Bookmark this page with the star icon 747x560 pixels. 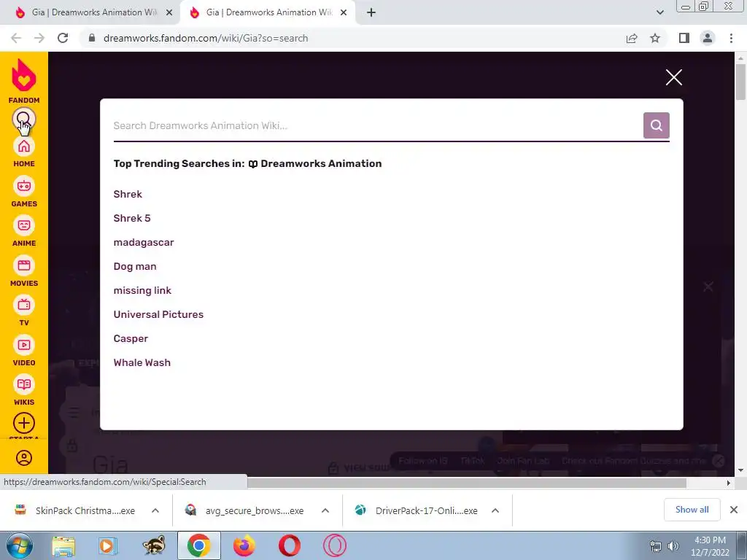pos(655,38)
